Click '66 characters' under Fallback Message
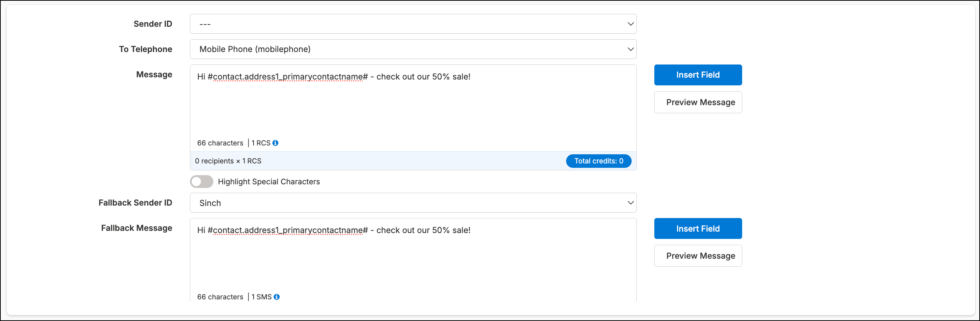 (220, 297)
